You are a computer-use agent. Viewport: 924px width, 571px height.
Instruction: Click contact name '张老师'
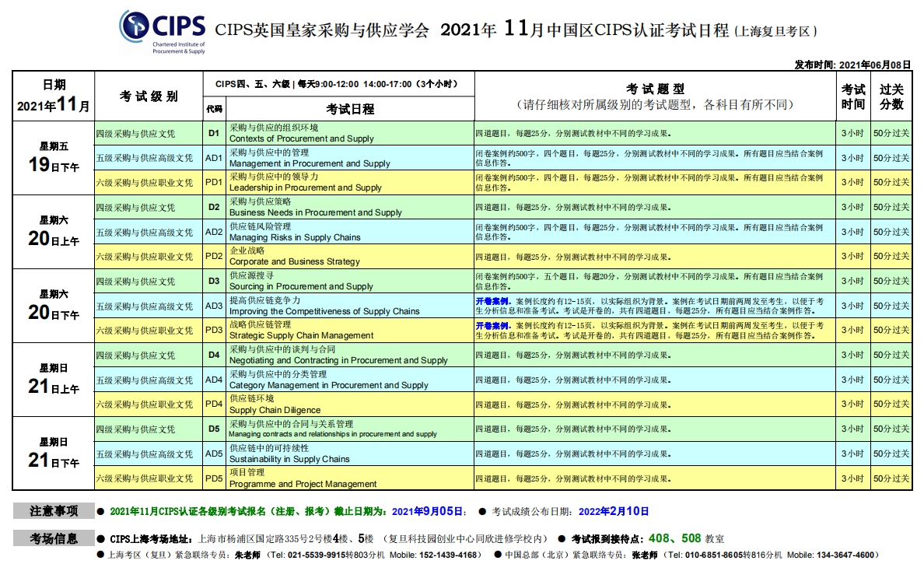(x=645, y=555)
